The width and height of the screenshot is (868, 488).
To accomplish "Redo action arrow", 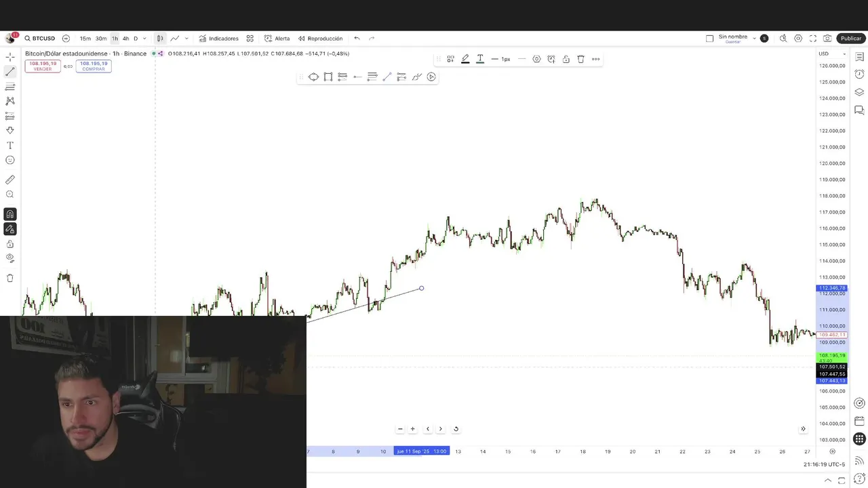I will [x=372, y=39].
